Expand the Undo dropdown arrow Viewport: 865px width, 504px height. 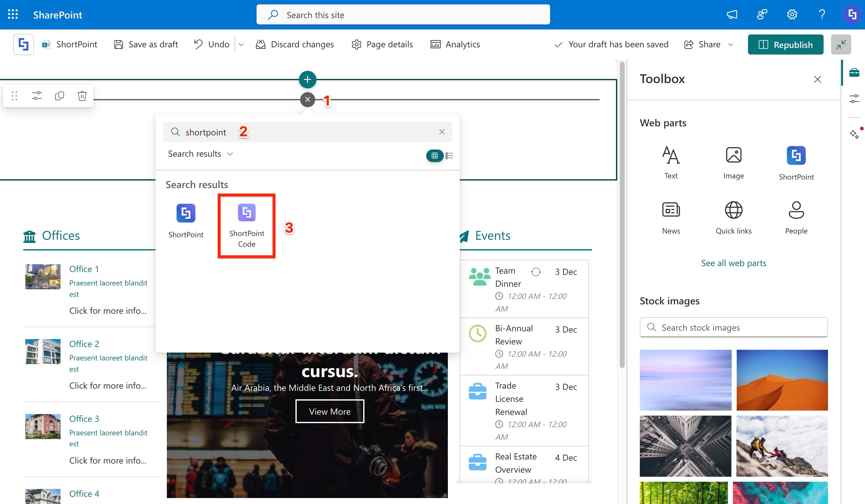(x=241, y=45)
